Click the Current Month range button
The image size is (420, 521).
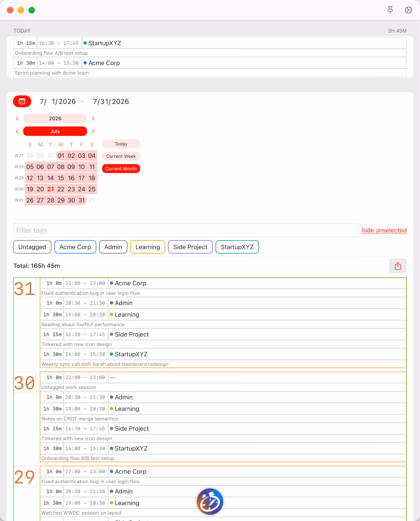[121, 168]
